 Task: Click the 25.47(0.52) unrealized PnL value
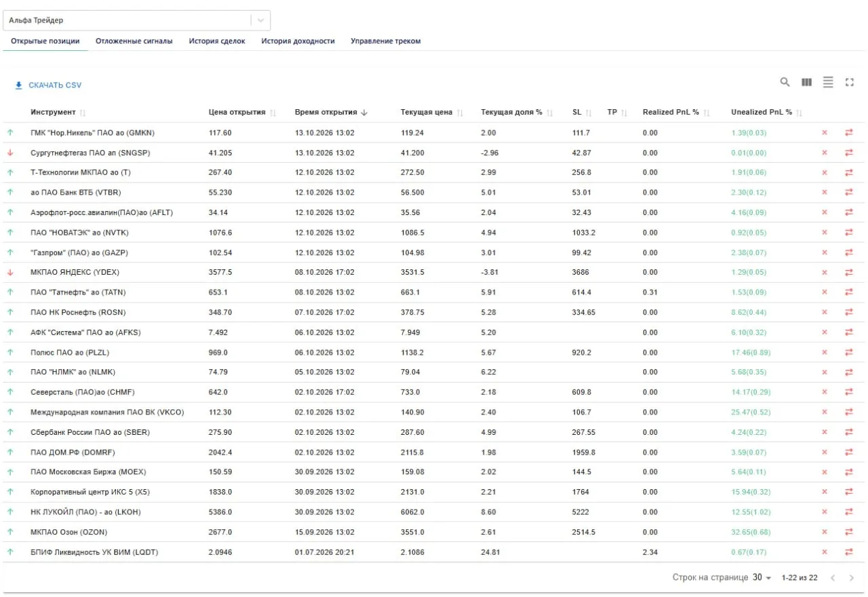pyautogui.click(x=751, y=412)
